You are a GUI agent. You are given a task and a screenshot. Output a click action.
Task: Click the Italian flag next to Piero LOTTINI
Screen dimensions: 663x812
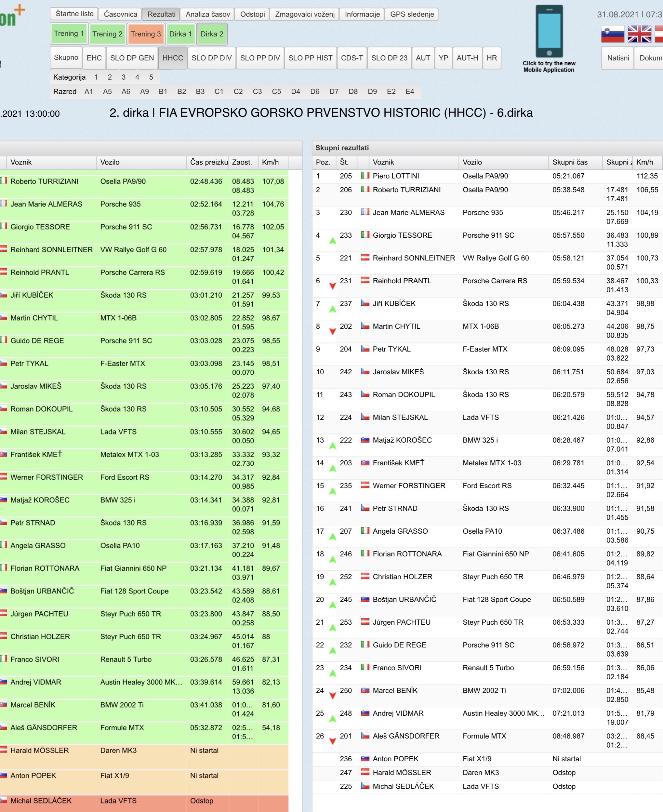(365, 176)
